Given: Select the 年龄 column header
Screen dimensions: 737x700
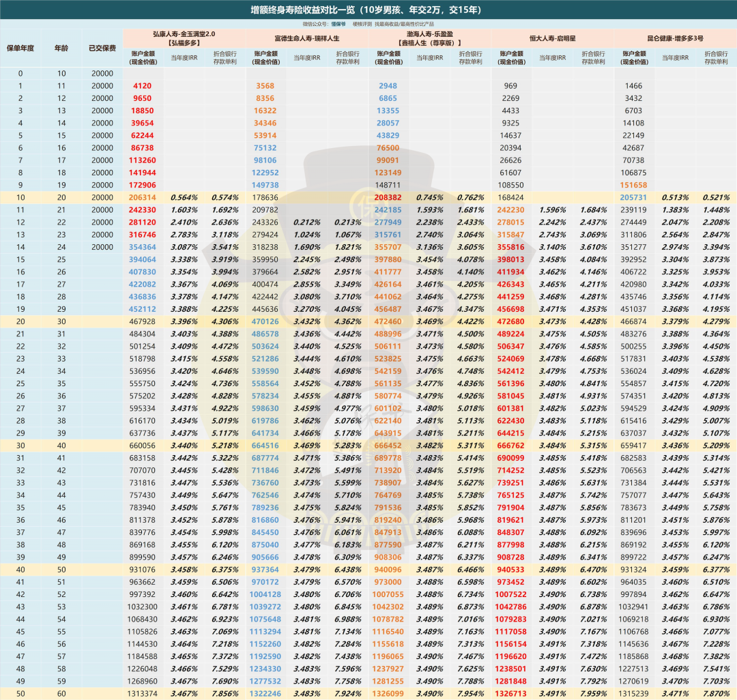Looking at the screenshot, I should click(x=61, y=48).
